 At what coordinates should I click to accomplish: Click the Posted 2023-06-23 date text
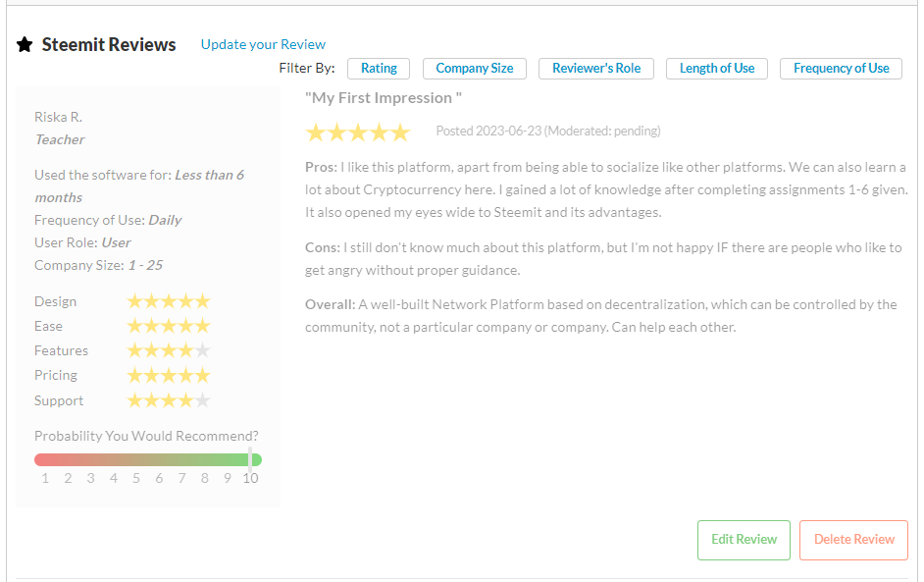[x=488, y=132]
